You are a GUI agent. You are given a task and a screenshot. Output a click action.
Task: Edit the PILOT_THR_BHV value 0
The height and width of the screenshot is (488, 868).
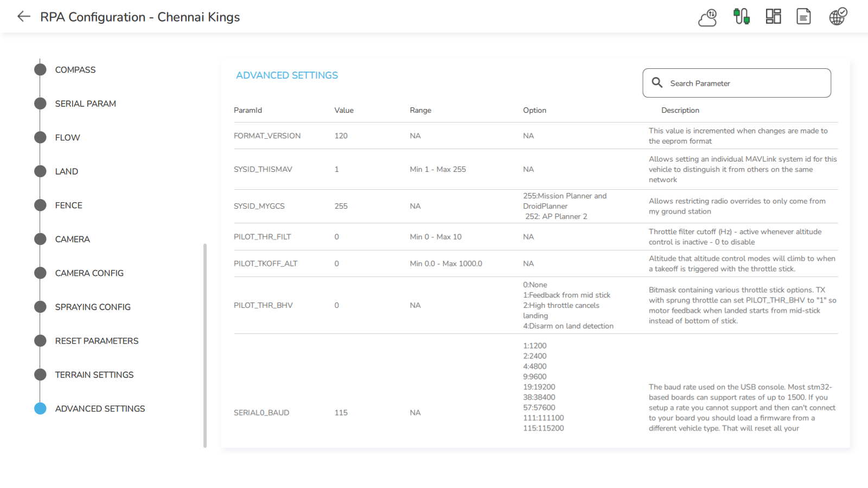[x=336, y=305]
